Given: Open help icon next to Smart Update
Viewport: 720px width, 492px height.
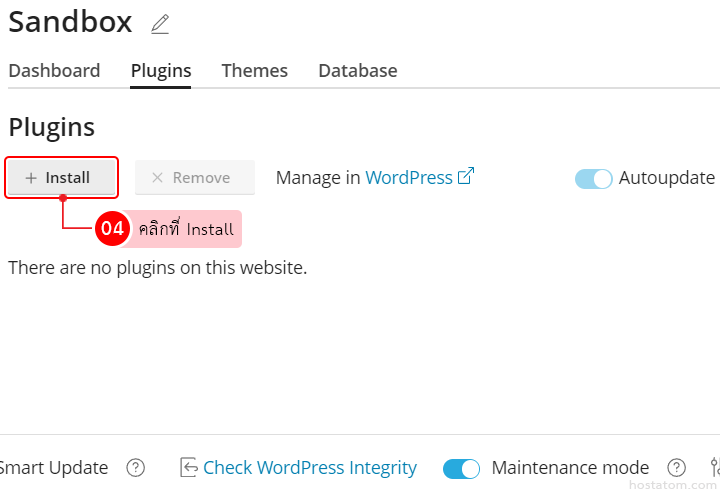Looking at the screenshot, I should pos(136,468).
